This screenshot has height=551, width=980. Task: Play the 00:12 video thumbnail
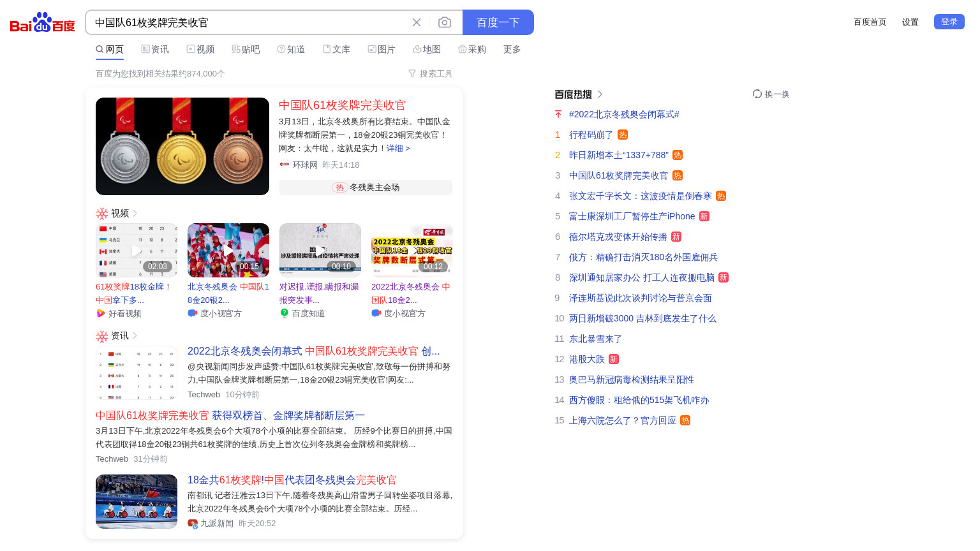(412, 250)
